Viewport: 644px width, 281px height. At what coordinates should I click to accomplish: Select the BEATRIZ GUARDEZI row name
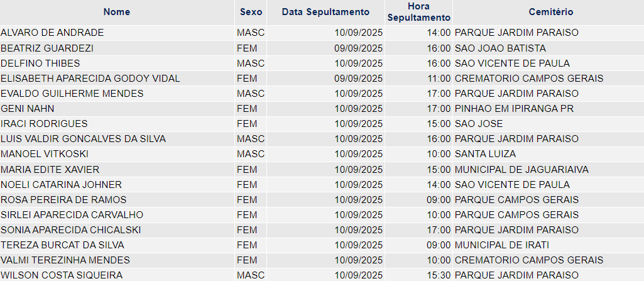[47, 48]
